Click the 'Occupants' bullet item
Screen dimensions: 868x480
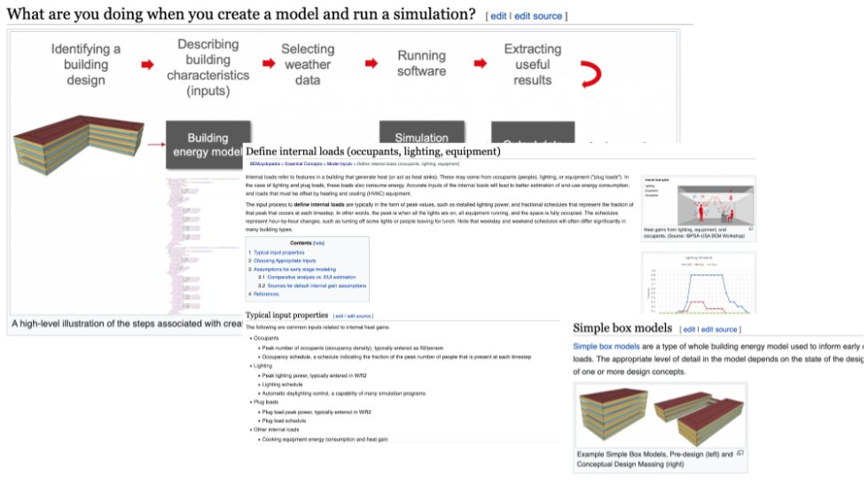coord(266,338)
